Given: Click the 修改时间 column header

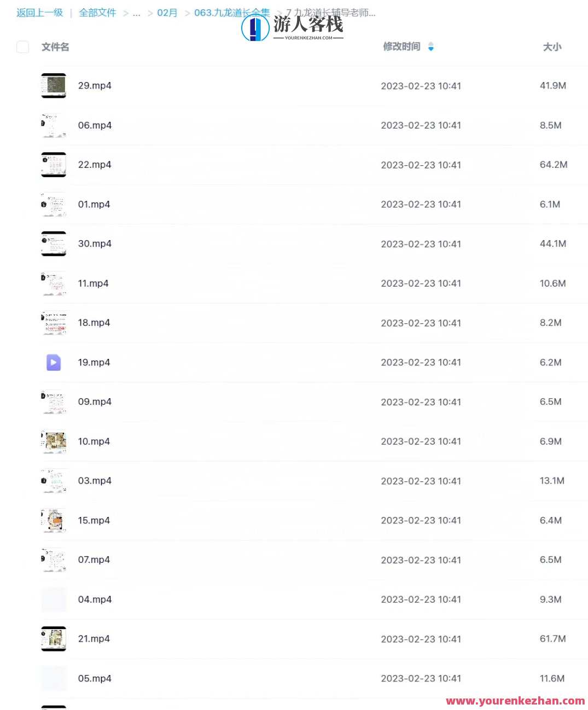Looking at the screenshot, I should [401, 46].
